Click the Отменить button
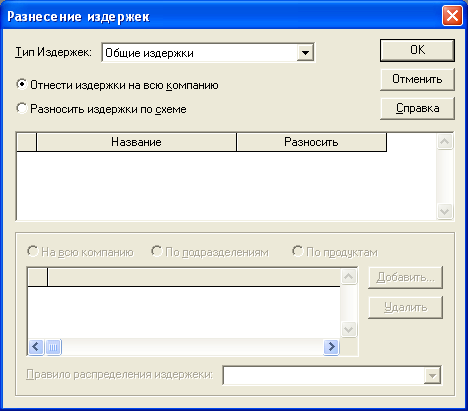 coord(417,79)
